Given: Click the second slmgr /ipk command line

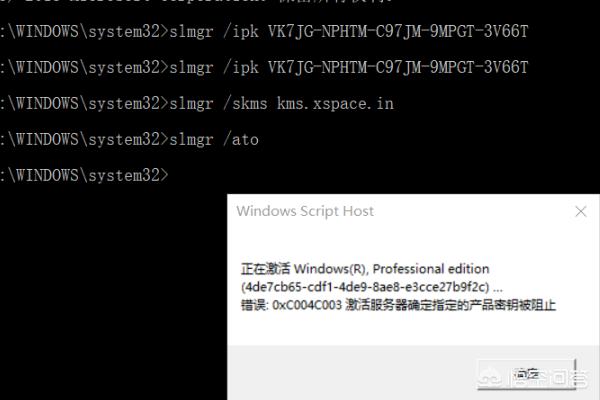Looking at the screenshot, I should click(270, 67).
